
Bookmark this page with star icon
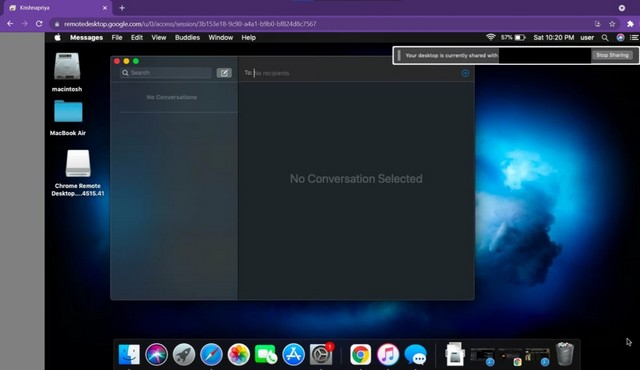click(612, 24)
